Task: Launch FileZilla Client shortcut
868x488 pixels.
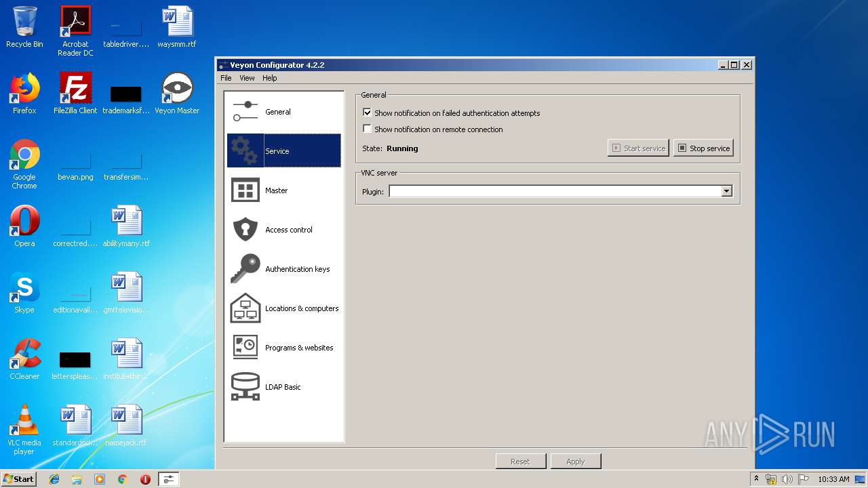Action: [75, 94]
